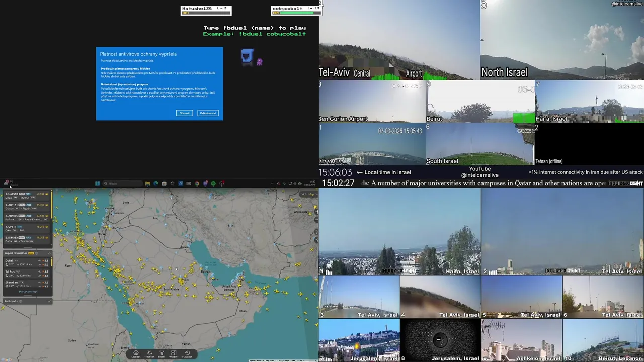Open Spotify from the taskbar
The height and width of the screenshot is (362, 644).
click(x=213, y=183)
